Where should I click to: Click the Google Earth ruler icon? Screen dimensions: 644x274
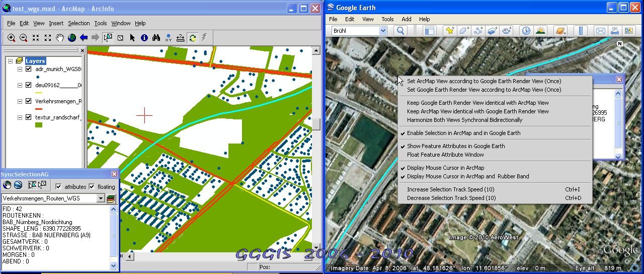[580, 31]
